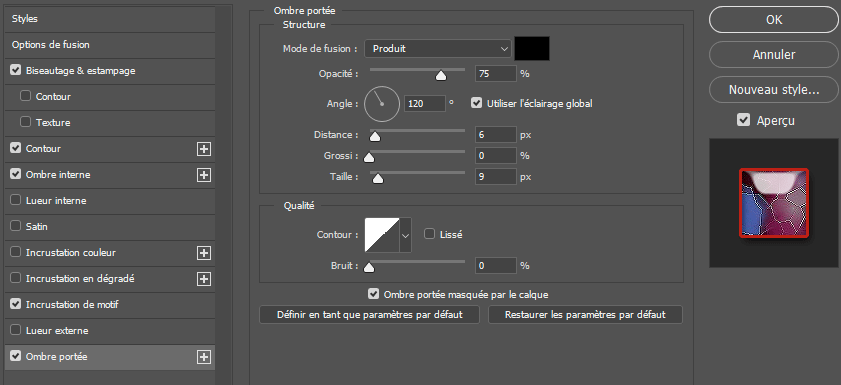This screenshot has height=385, width=841.
Task: Toggle the Aperçu preview checkbox
Action: coord(743,120)
